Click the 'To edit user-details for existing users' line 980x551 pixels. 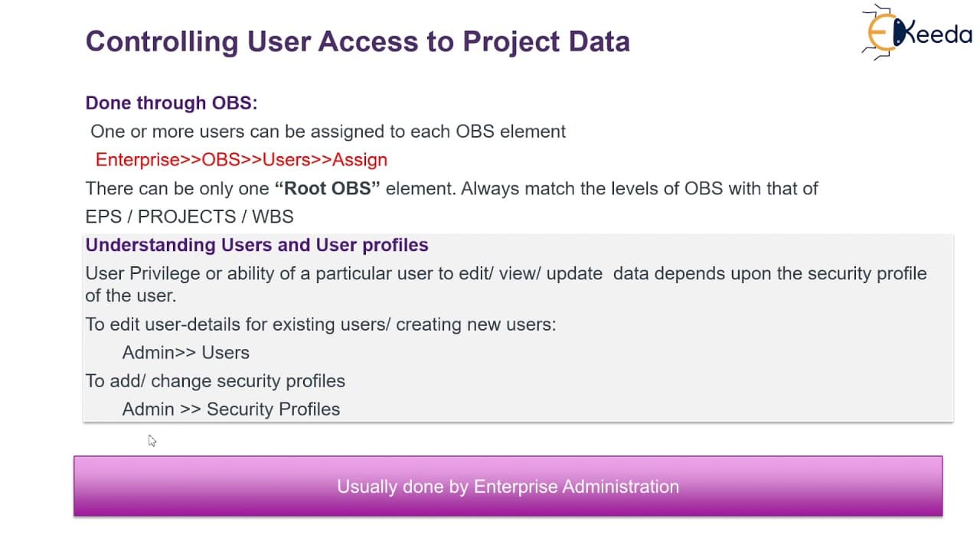321,324
